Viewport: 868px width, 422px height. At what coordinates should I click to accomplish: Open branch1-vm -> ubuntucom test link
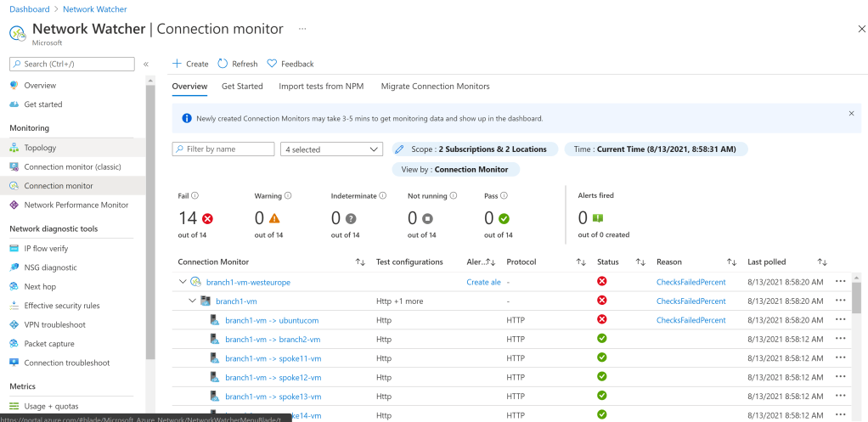272,320
